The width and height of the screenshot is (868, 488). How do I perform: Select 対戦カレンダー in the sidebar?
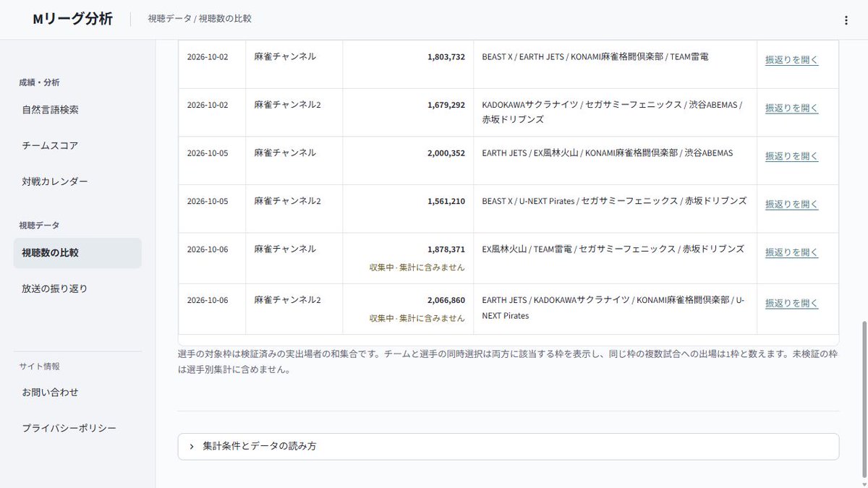point(77,181)
